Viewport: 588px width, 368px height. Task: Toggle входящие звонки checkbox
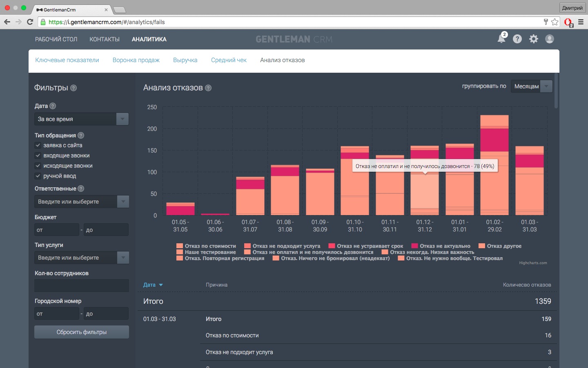pos(38,155)
